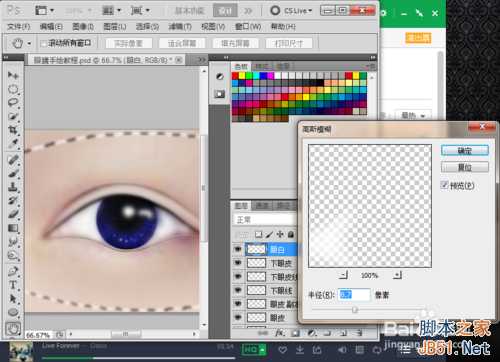Select the Pen tool
This screenshot has height=362, width=500.
pyautogui.click(x=13, y=271)
